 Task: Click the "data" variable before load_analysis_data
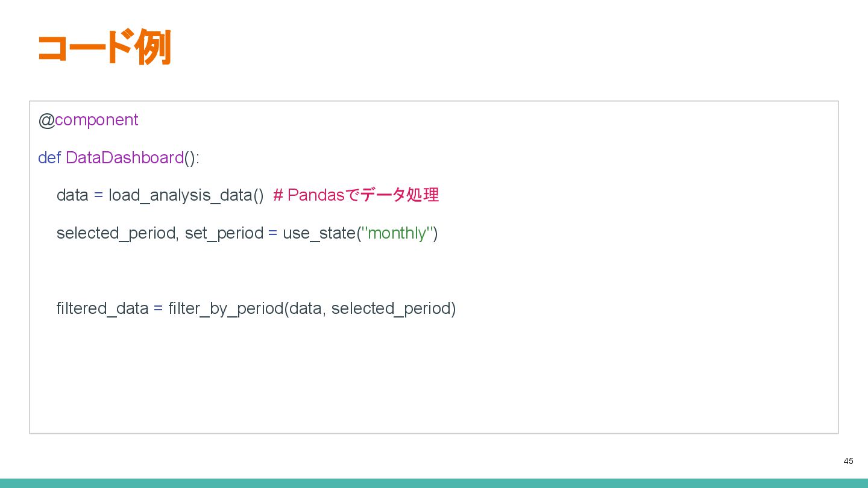(72, 195)
